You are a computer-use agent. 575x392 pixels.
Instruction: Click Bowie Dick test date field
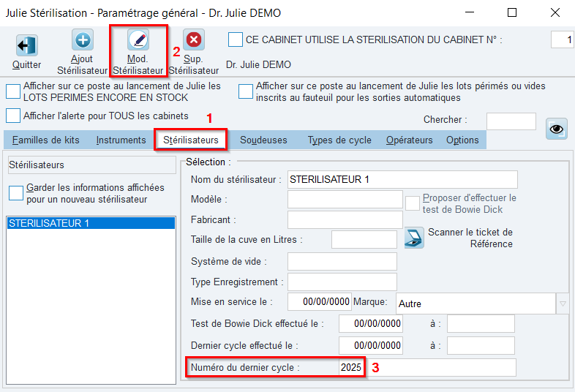[371, 323]
